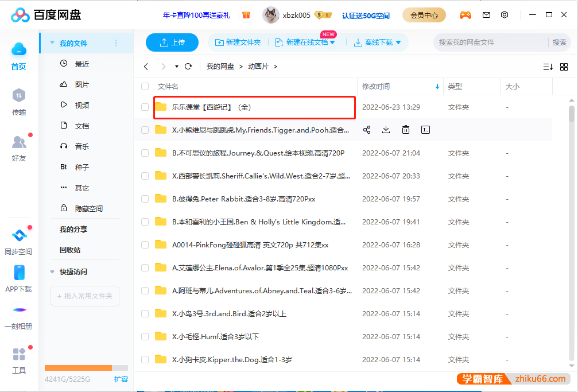Sort by 类型 column header

point(455,86)
